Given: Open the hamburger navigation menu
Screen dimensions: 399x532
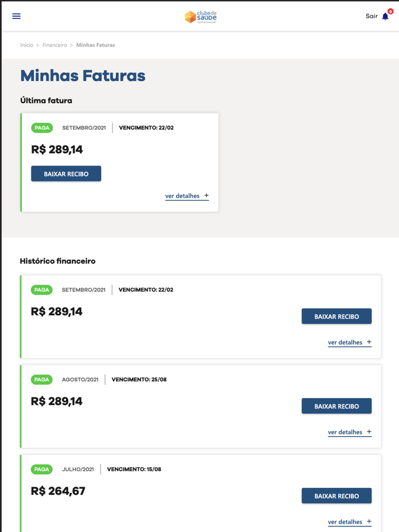Looking at the screenshot, I should [16, 16].
